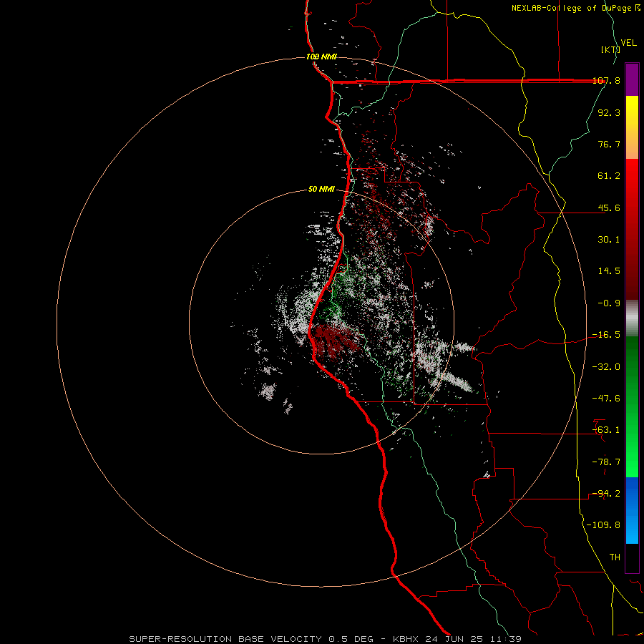Click the 45.6 legend value
Viewport: 644px width, 644px height.
[x=609, y=208]
